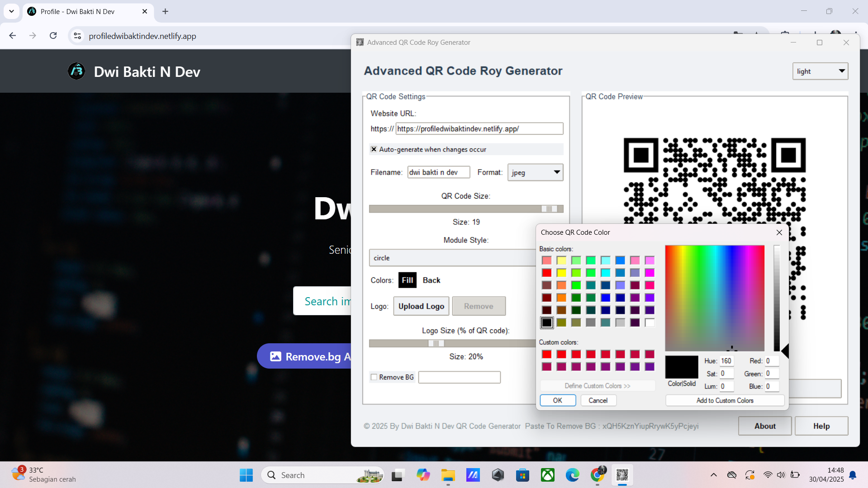Click the Logo Size slider handle
Viewport: 868px width, 488px height.
click(x=436, y=343)
